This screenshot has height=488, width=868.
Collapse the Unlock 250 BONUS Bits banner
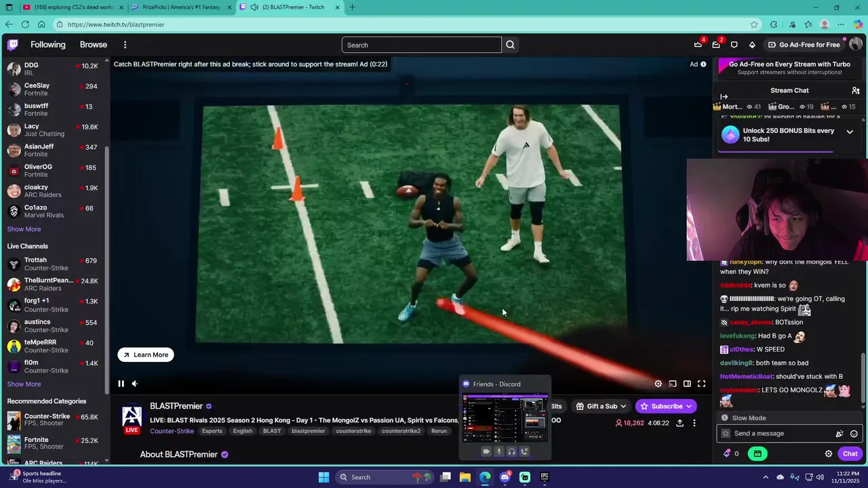point(850,132)
